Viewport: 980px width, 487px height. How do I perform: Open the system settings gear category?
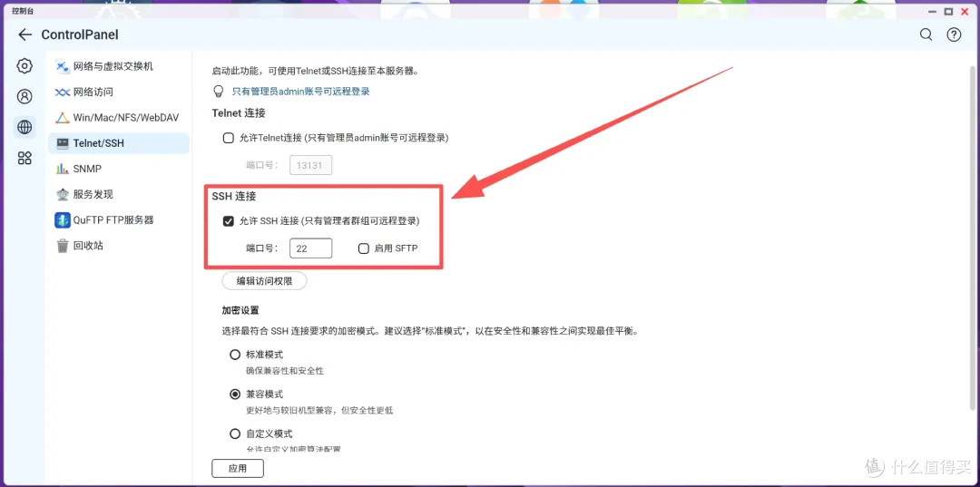pos(24,65)
